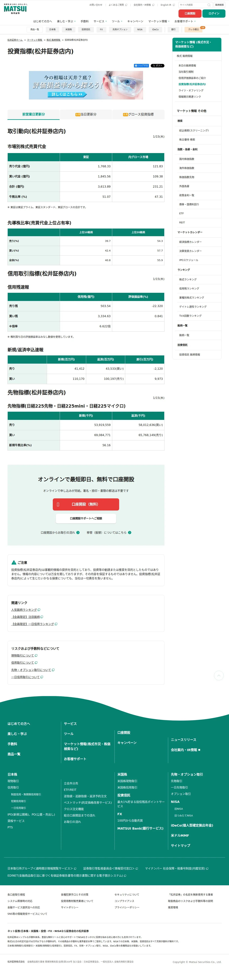
Task: Click the MATSUI logo in the header
Action: pyautogui.click(x=16, y=9)
